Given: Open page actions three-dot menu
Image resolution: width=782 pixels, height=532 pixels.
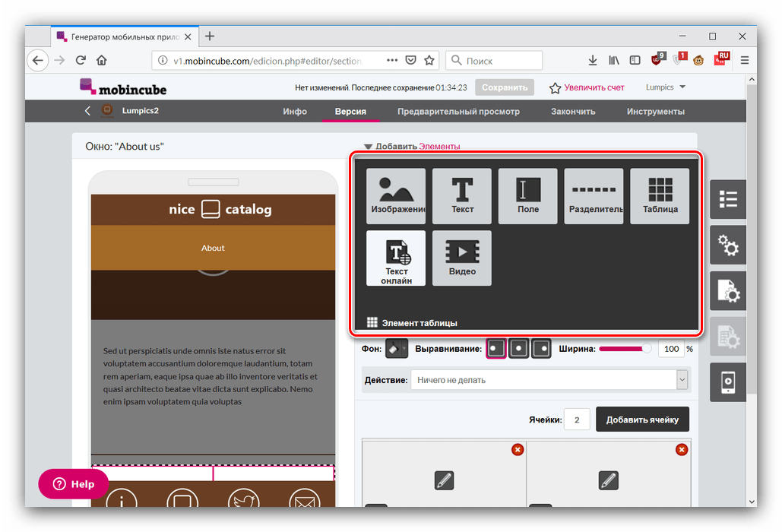Looking at the screenshot, I should (x=392, y=60).
